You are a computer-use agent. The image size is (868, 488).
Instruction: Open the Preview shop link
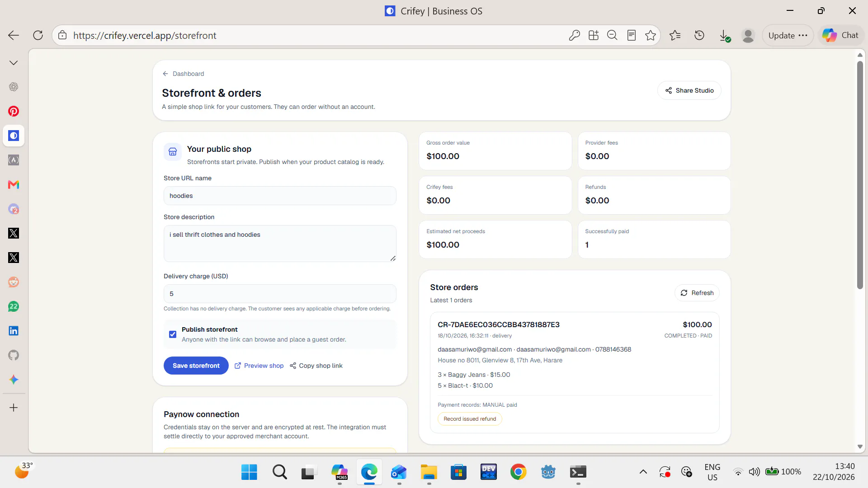point(259,366)
